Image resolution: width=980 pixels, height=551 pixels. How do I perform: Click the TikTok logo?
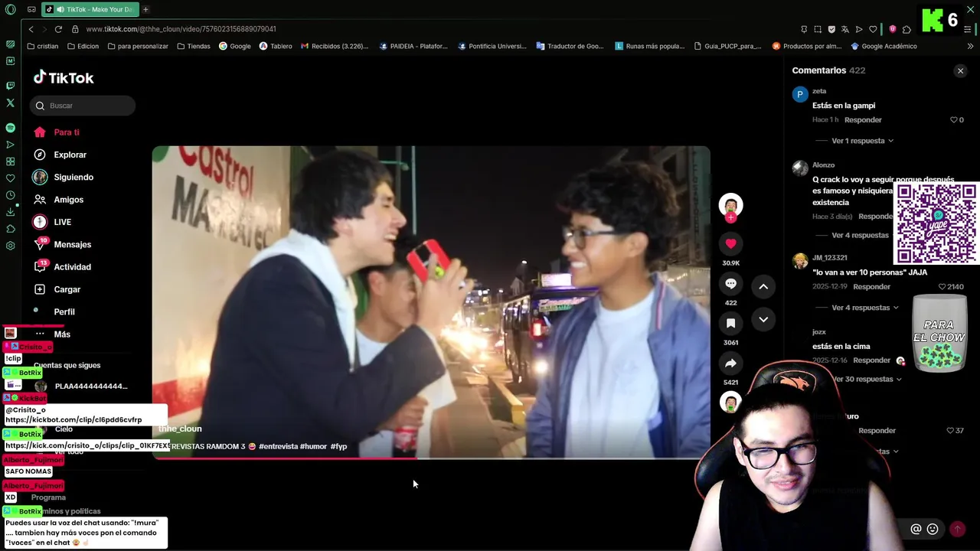pos(64,77)
